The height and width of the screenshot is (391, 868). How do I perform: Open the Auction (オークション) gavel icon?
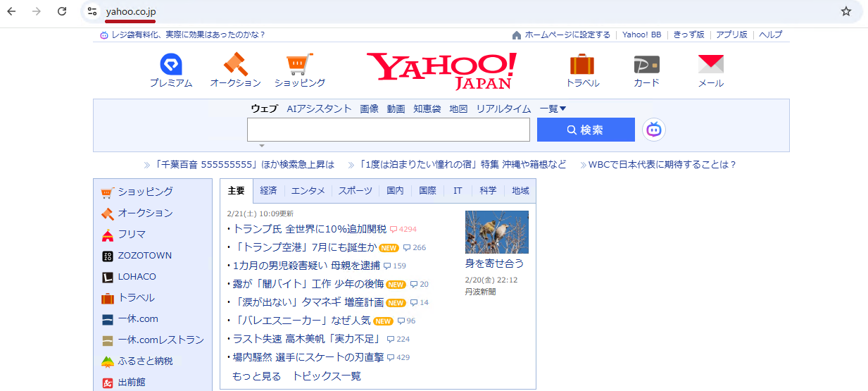pos(235,65)
